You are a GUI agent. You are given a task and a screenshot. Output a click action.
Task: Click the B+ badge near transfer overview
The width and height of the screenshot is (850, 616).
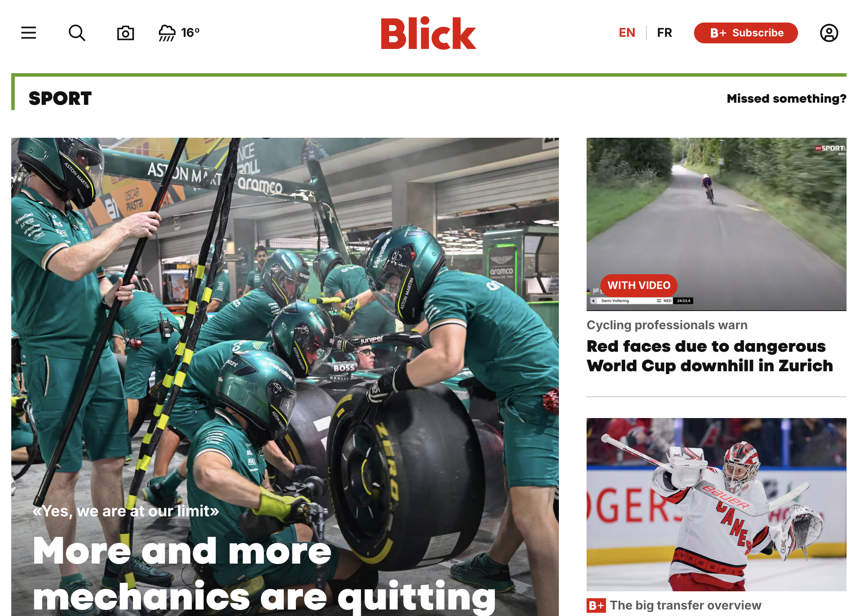coord(596,605)
